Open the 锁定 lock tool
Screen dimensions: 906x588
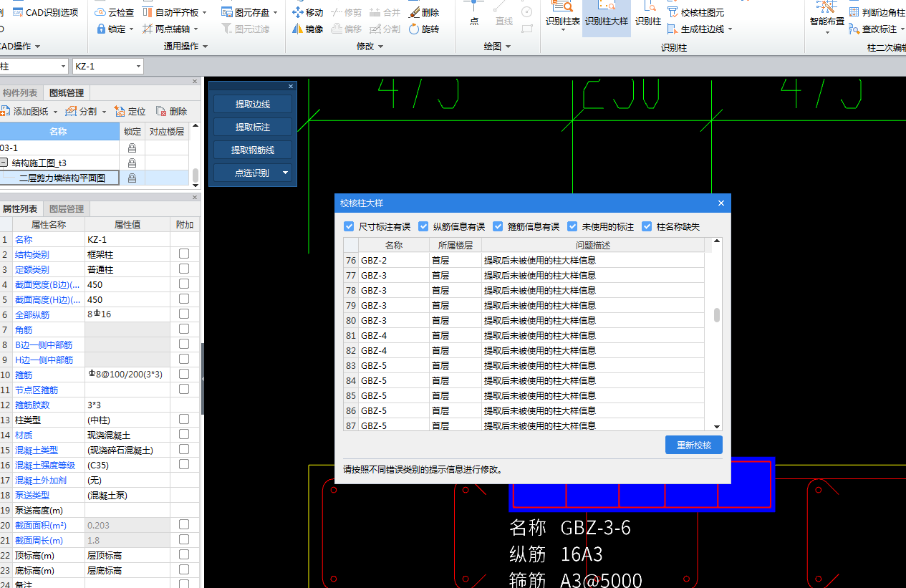pyautogui.click(x=115, y=29)
